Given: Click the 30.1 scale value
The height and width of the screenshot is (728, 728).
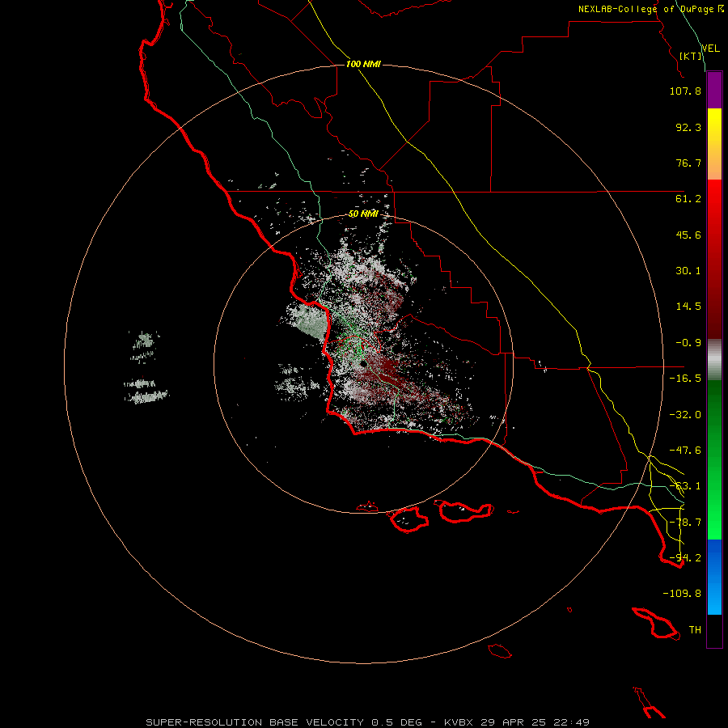Looking at the screenshot, I should click(x=688, y=271).
